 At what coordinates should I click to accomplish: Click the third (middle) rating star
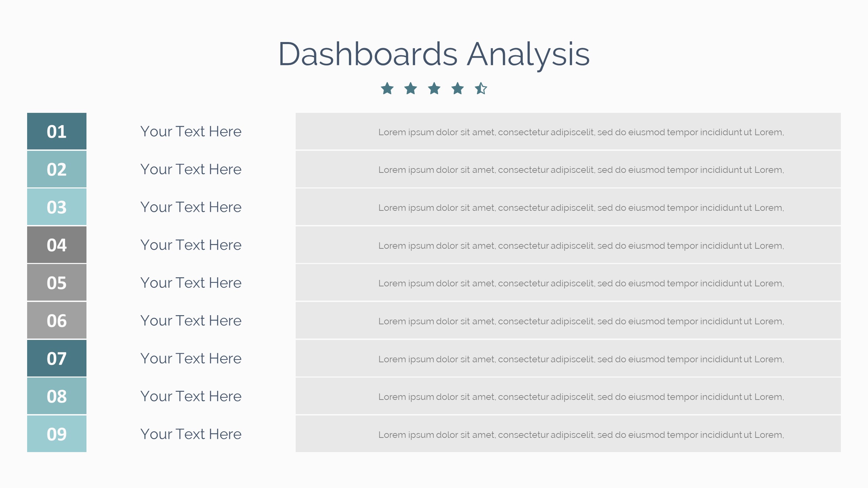click(434, 89)
